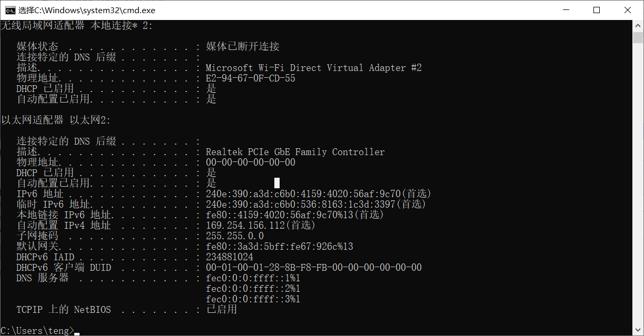Click the 以太网适配器 以太网2 heading
Screen dimensions: 644x336
(x=56, y=120)
